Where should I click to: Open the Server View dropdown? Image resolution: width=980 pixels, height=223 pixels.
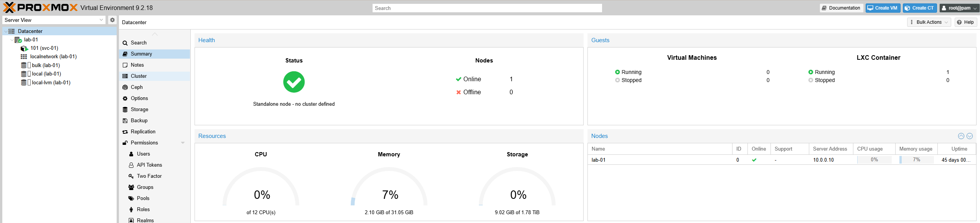(x=101, y=20)
